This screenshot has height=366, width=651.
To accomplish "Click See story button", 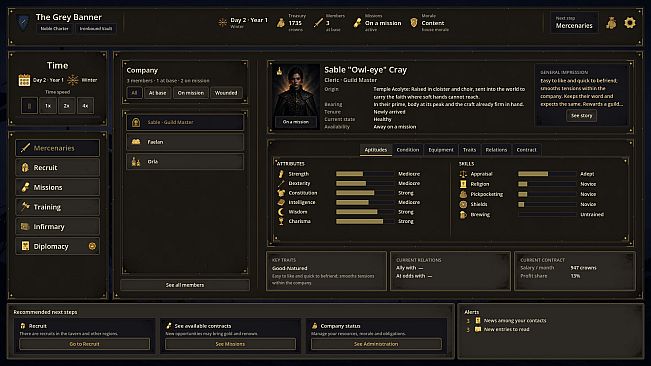I will (581, 116).
